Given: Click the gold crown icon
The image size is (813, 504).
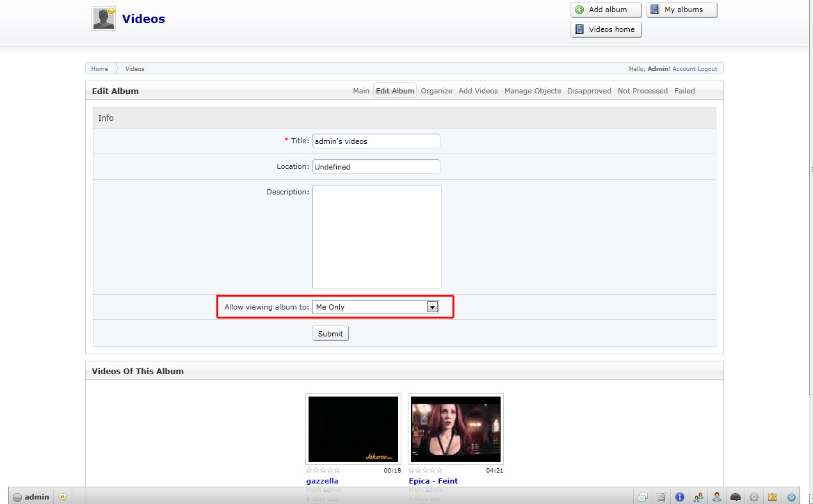Looking at the screenshot, I should [x=773, y=497].
